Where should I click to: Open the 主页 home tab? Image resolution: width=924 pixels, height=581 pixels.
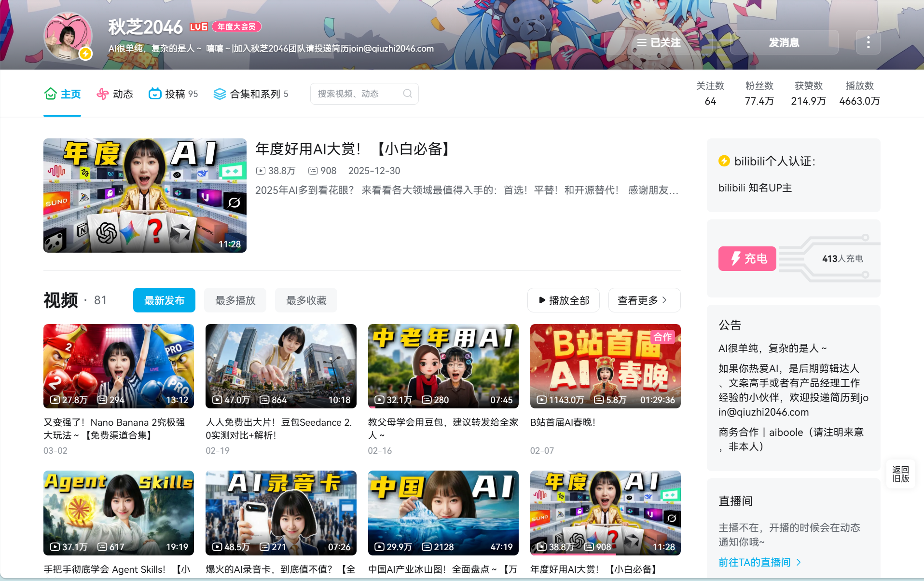pos(62,94)
